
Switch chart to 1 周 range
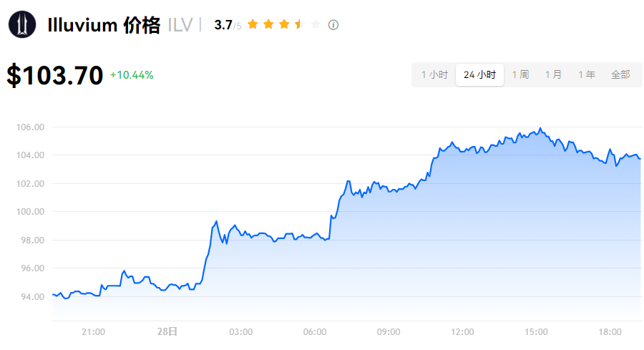pyautogui.click(x=520, y=74)
